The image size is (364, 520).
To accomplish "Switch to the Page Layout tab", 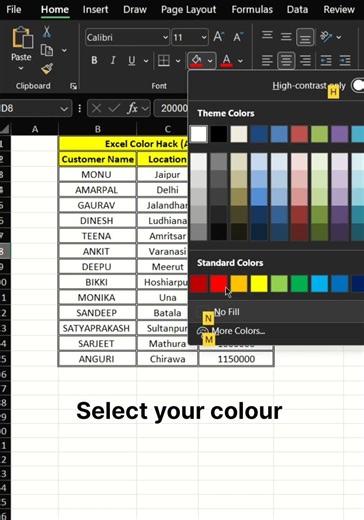I will pyautogui.click(x=188, y=10).
